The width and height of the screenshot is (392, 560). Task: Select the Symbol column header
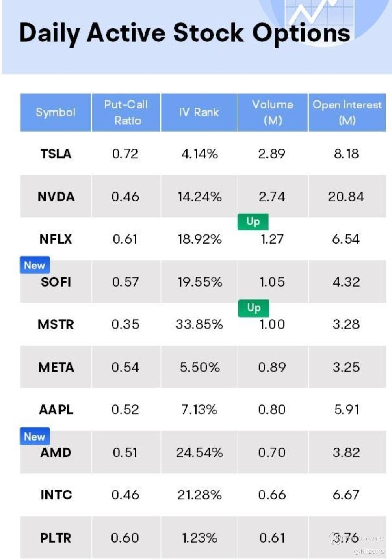56,112
